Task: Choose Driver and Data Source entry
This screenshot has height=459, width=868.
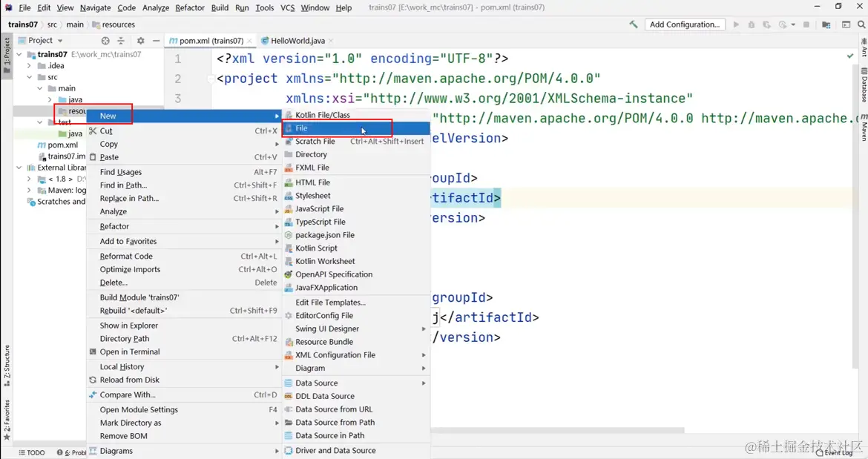Action: pyautogui.click(x=356, y=451)
